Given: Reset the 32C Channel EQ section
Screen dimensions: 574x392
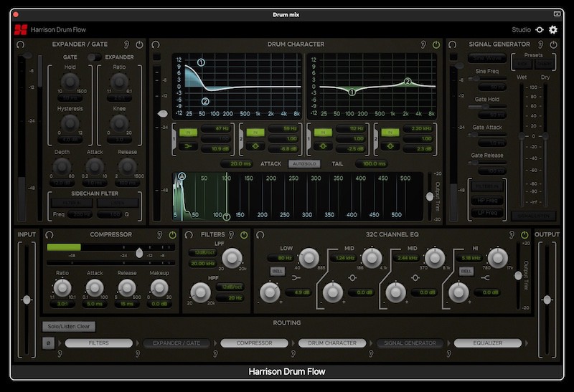Looking at the screenshot, I should [260, 235].
